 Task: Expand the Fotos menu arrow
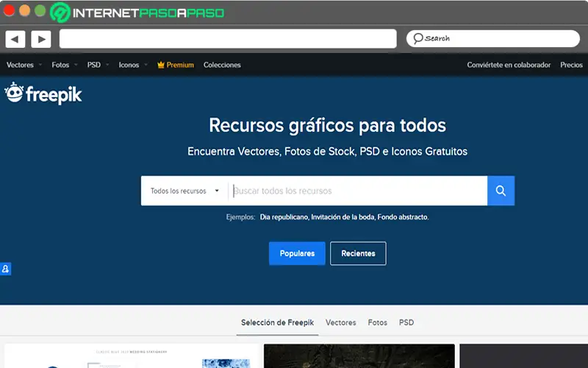pyautogui.click(x=76, y=65)
